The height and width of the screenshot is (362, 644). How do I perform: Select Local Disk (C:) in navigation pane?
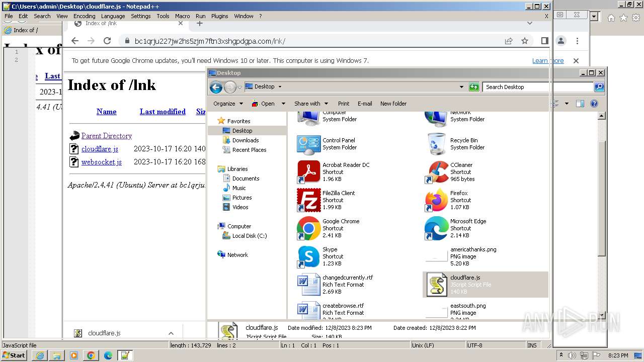(x=250, y=236)
